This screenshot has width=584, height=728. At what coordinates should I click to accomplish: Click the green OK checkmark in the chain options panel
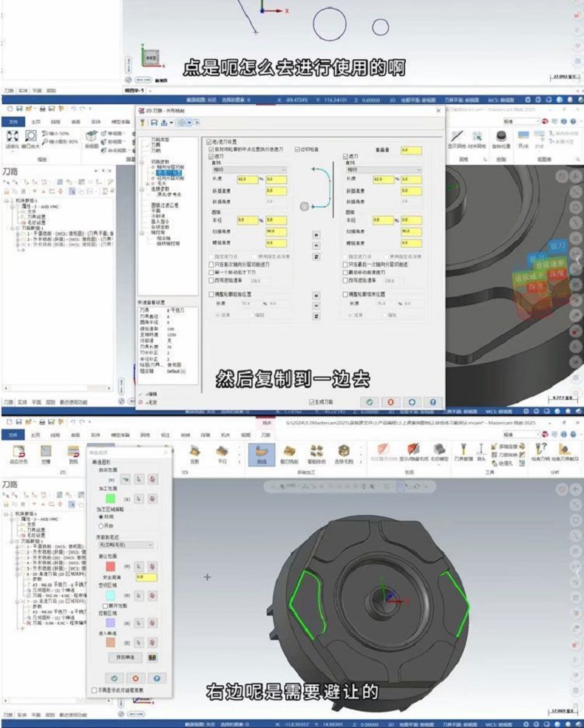click(x=115, y=678)
